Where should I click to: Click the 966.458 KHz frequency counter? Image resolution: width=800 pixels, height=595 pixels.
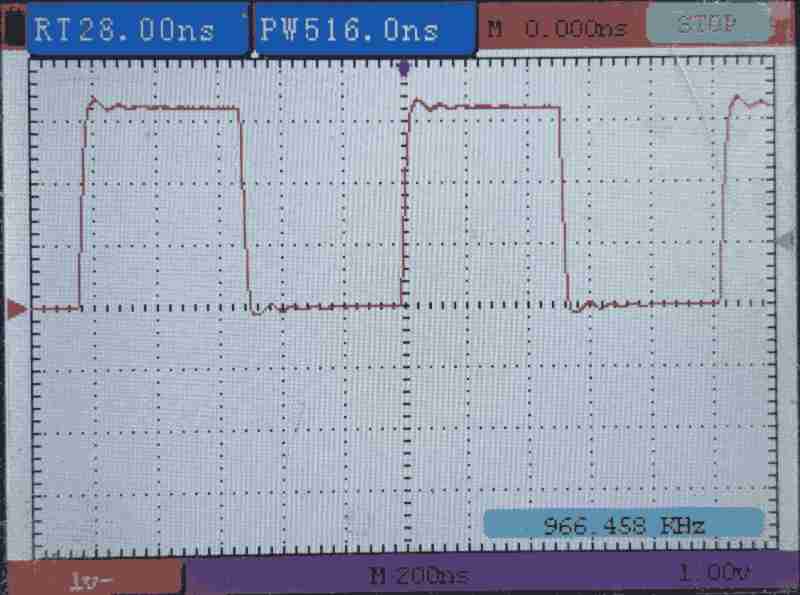(624, 524)
